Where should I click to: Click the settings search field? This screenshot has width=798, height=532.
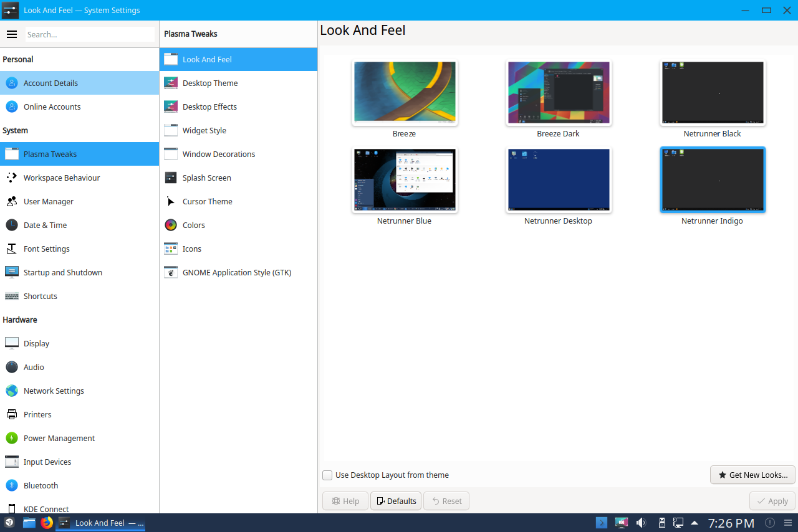[90, 34]
